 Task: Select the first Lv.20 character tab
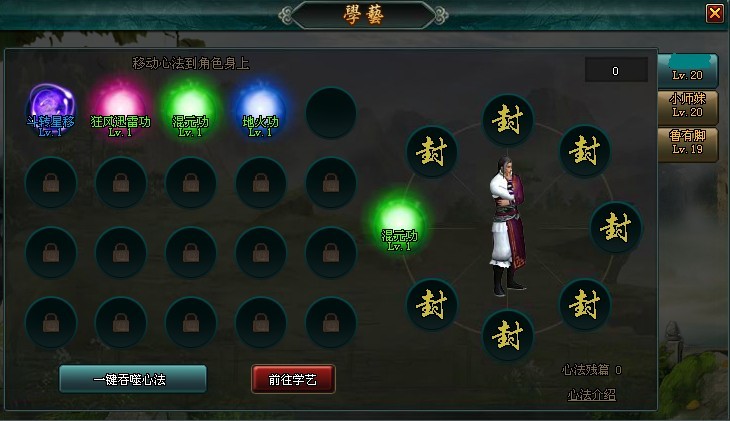688,70
